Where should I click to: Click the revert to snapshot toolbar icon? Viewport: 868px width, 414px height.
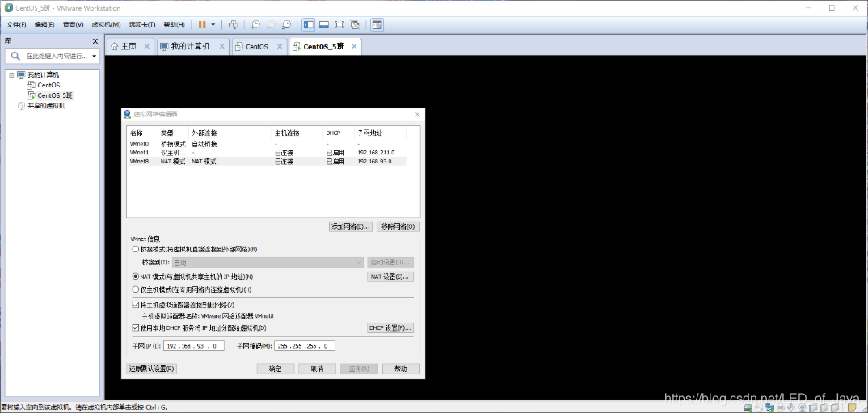click(x=271, y=25)
